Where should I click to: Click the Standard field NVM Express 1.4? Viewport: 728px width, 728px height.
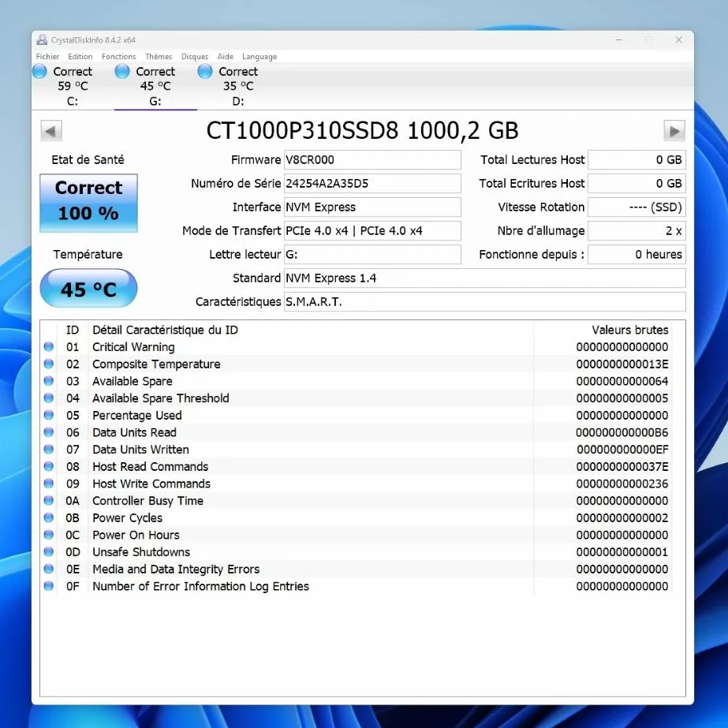pyautogui.click(x=485, y=278)
